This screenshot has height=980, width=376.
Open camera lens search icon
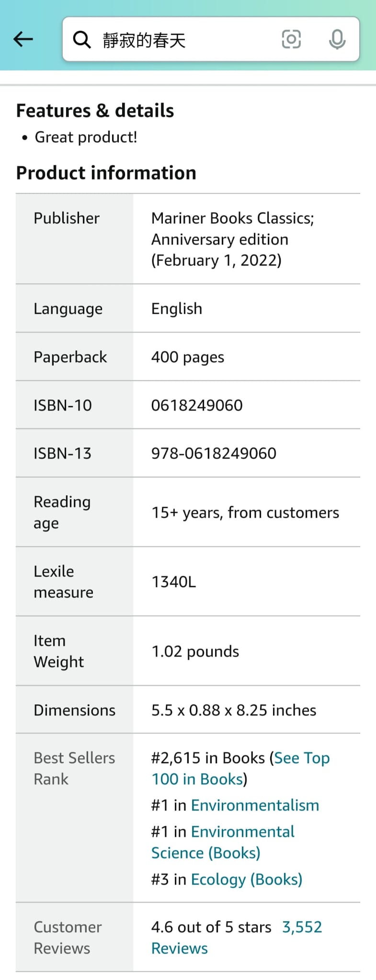pos(291,40)
